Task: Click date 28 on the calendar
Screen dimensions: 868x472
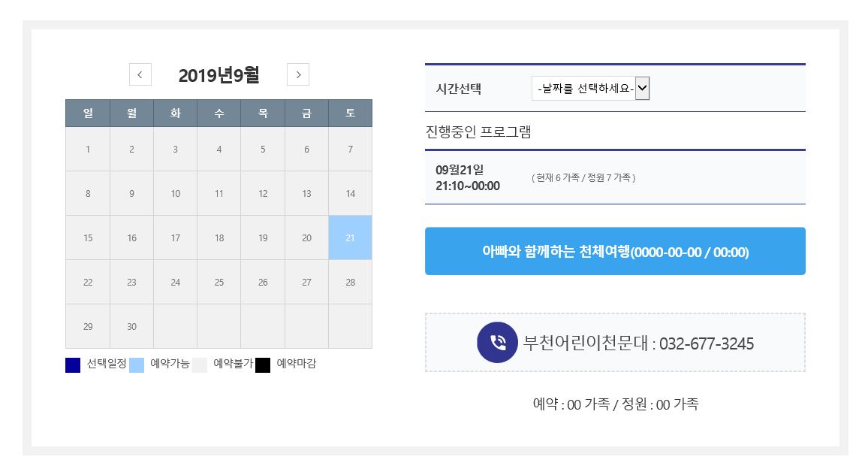Action: point(350,282)
